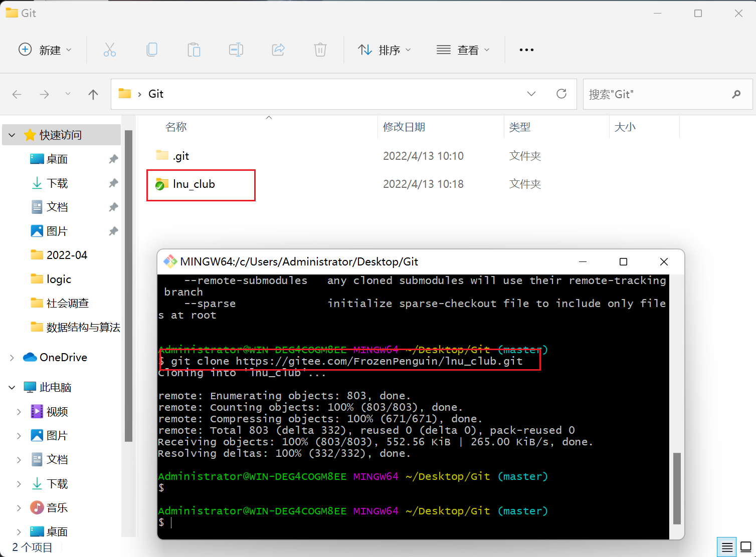Click the Paste clipboard icon
Viewport: 756px width, 557px height.
coord(194,50)
